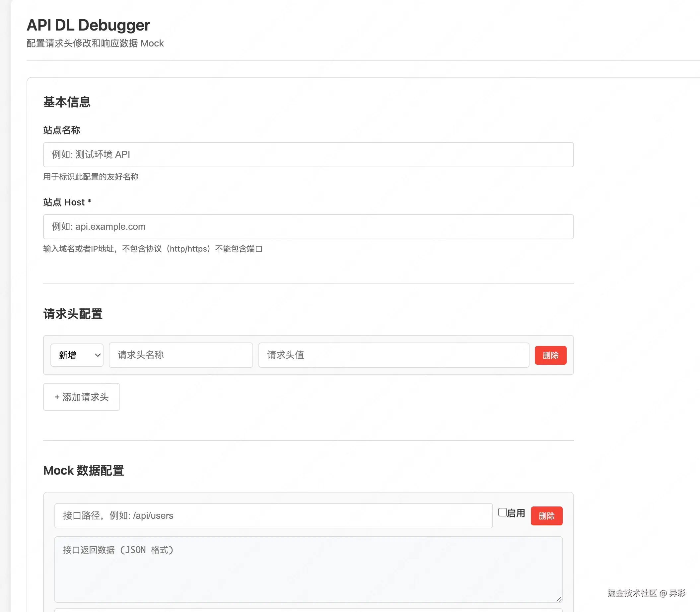Viewport: 700px width, 612px height.
Task: Click the chevron arrow in the 新增 select
Action: (98, 355)
